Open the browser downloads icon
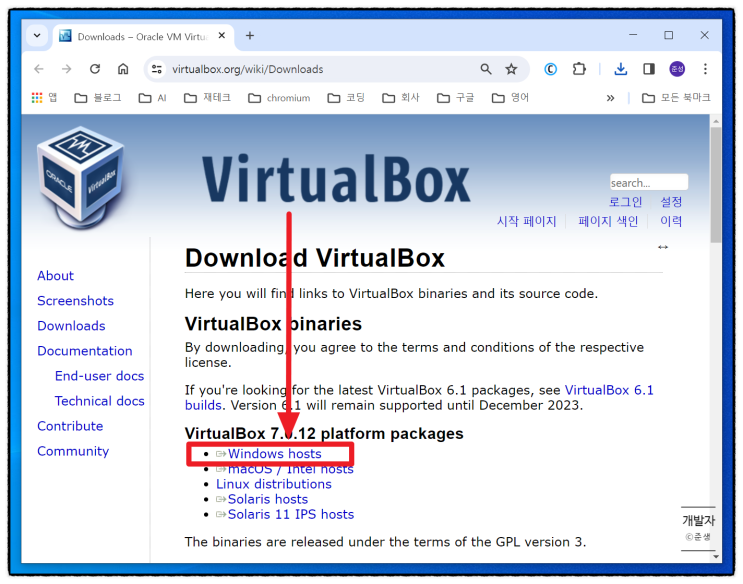The height and width of the screenshot is (584, 743). (620, 69)
